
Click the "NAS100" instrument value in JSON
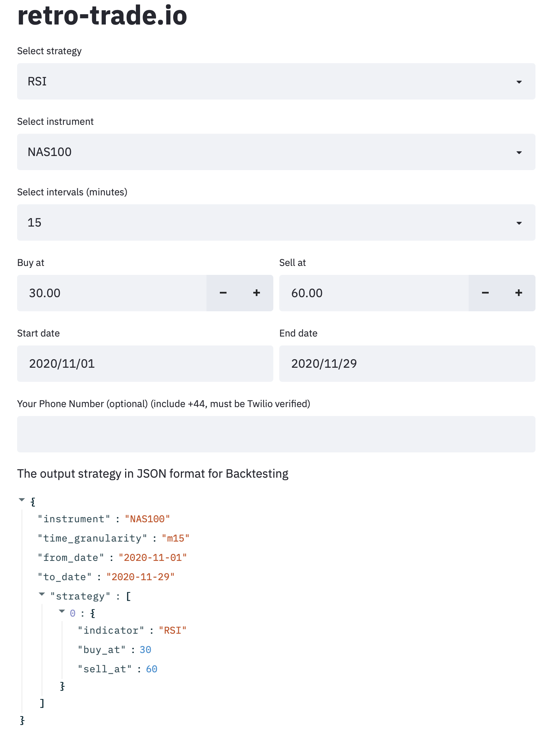pyautogui.click(x=147, y=519)
